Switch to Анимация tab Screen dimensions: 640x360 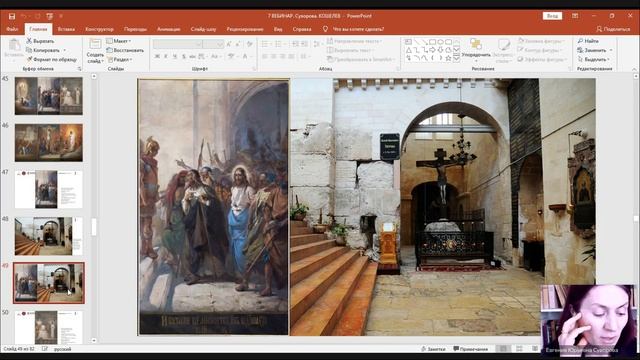click(169, 29)
